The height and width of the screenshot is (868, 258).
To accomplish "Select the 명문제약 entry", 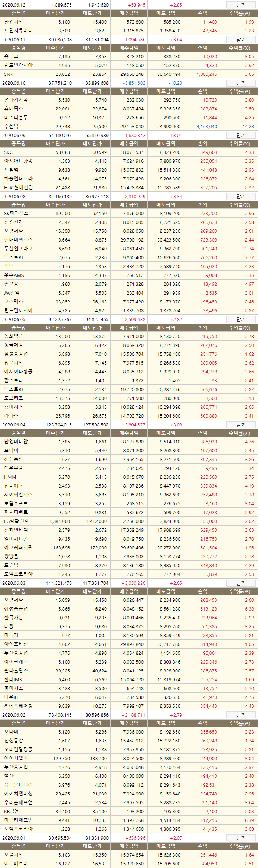I will (x=129, y=363).
